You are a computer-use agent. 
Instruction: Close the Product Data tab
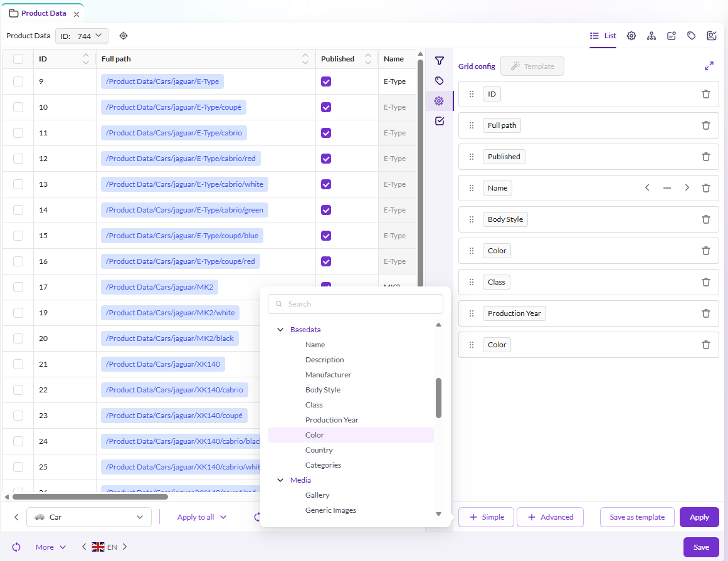pos(76,14)
